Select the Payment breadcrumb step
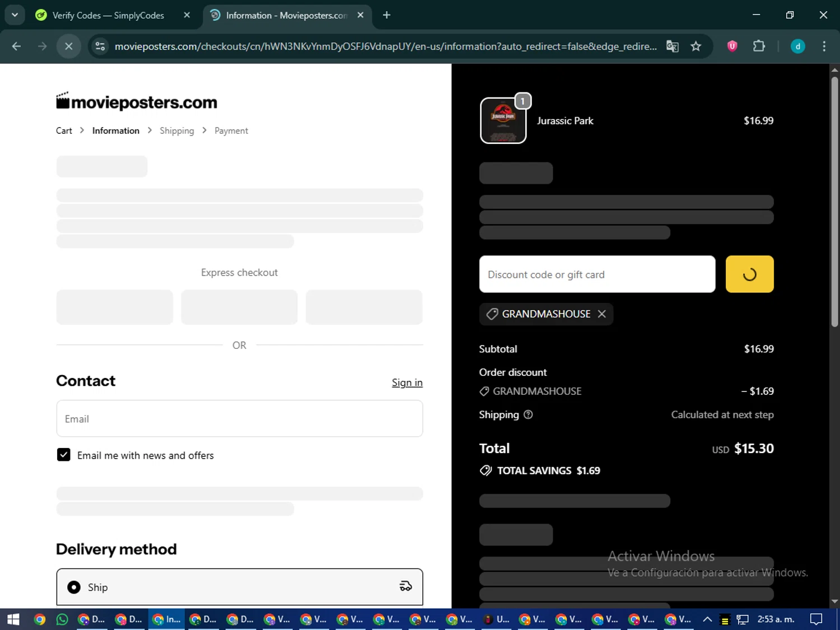 pyautogui.click(x=231, y=130)
